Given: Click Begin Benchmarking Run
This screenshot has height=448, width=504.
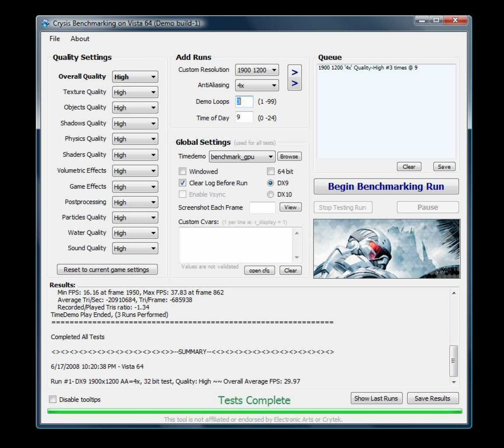Looking at the screenshot, I should click(386, 186).
